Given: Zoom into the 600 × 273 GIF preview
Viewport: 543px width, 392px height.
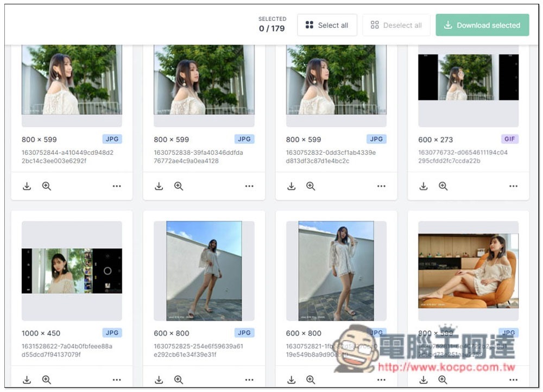Looking at the screenshot, I should 443,186.
